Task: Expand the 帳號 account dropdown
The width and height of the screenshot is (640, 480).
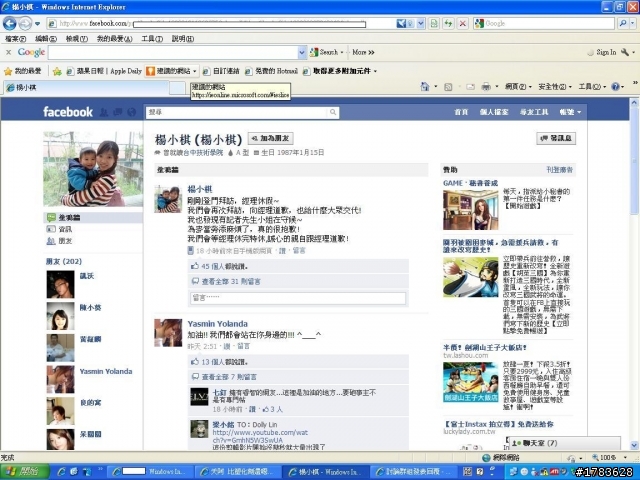Action: coord(570,112)
